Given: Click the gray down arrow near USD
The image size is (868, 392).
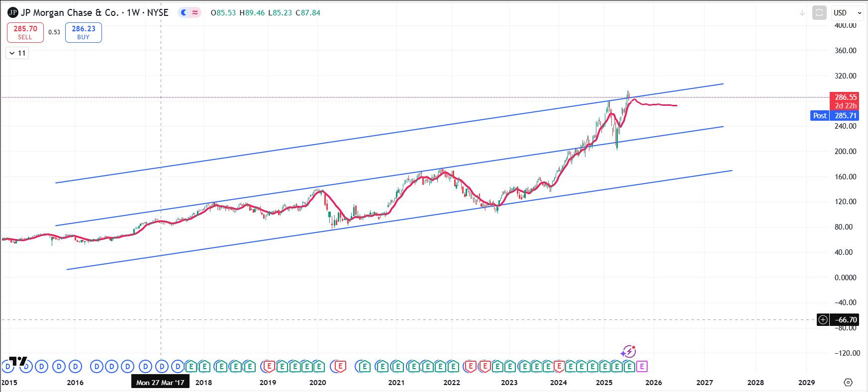Looking at the screenshot, I should [802, 13].
